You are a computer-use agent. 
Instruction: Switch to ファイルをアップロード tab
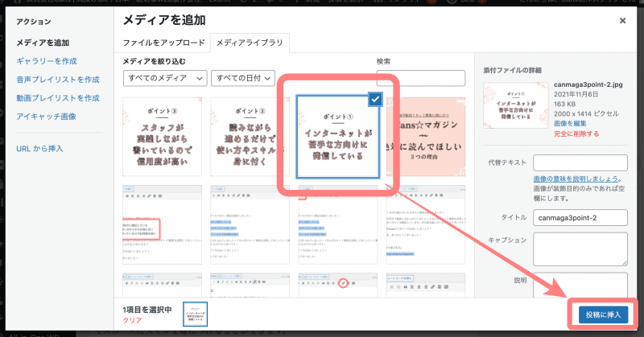pyautogui.click(x=164, y=42)
